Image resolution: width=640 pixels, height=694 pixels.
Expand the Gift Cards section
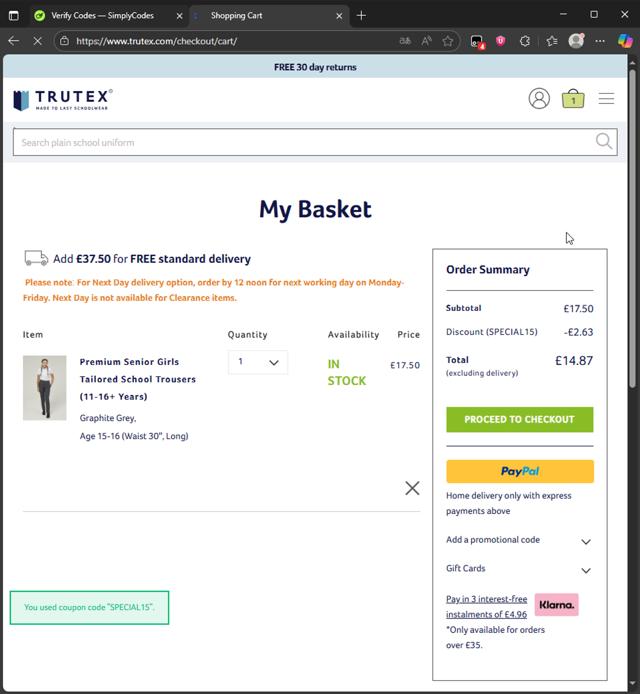(519, 569)
